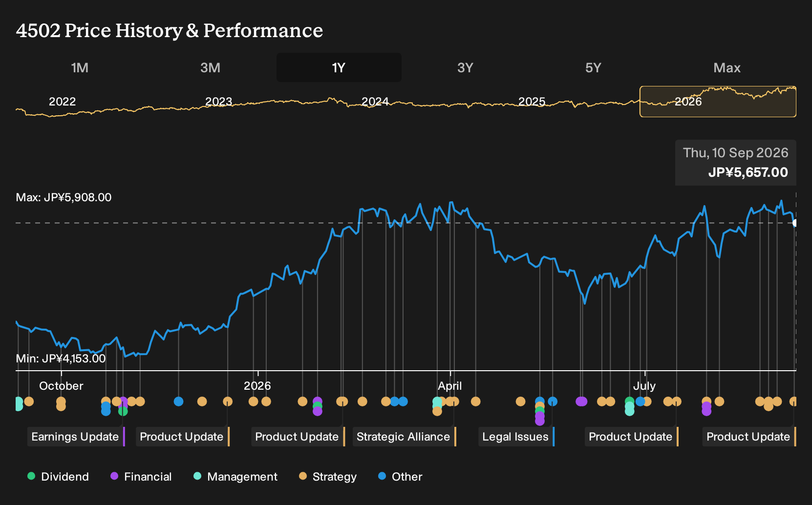Jump to 2025 in overview chart

coord(532,102)
